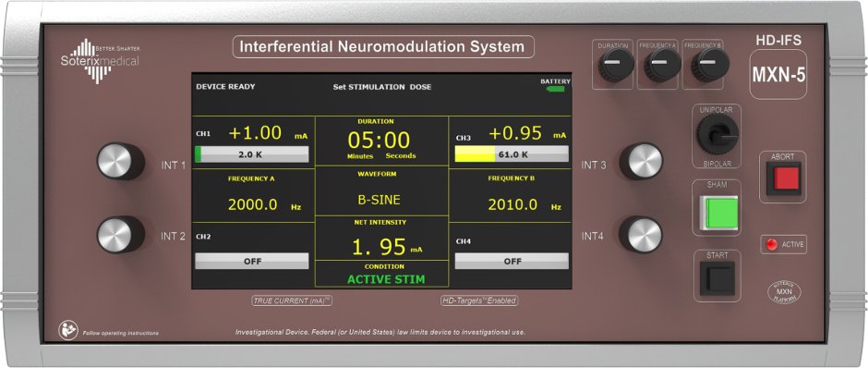The image size is (868, 368).
Task: Click the INT 3 intensity knob
Action: pyautogui.click(x=641, y=161)
